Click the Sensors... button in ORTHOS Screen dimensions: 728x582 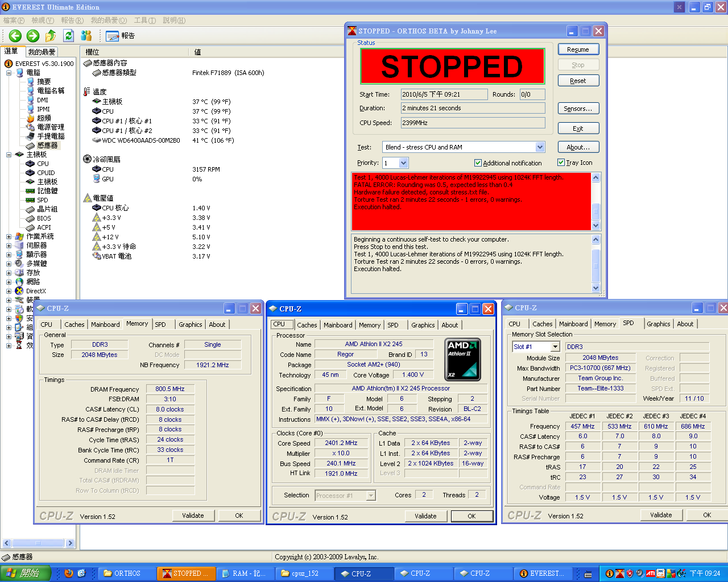pyautogui.click(x=578, y=109)
